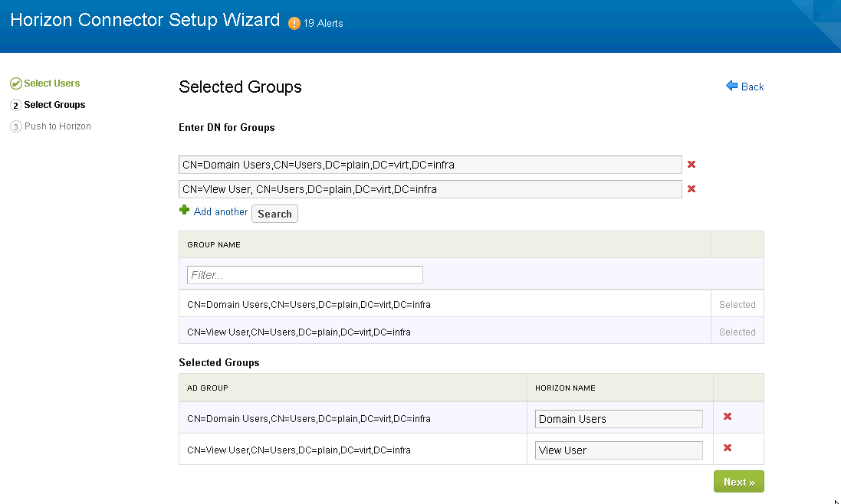
Task: Remove the Domain Users DN with its red X
Action: pyautogui.click(x=691, y=164)
